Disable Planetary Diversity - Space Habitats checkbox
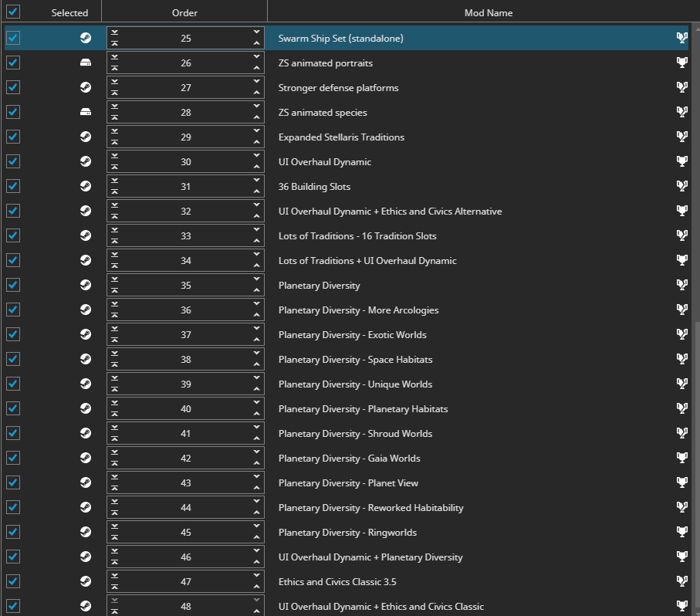Viewport: 700px width, 616px height. (13, 359)
